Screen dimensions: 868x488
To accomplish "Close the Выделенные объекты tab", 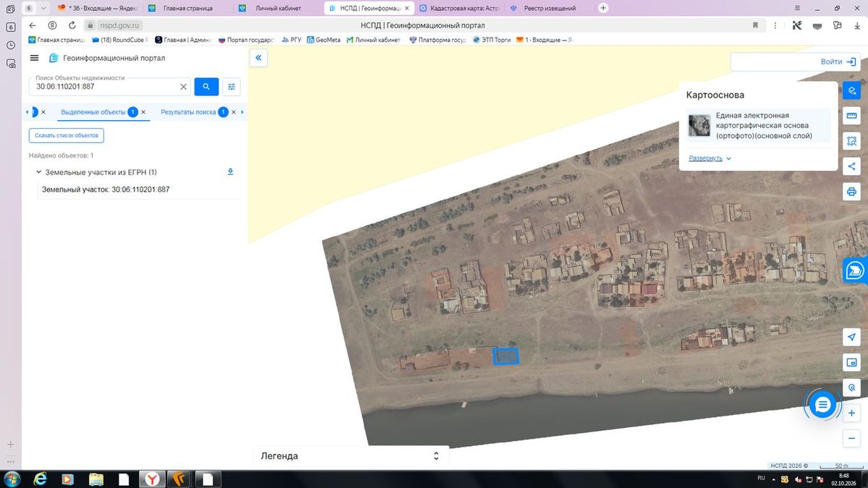I will click(143, 112).
